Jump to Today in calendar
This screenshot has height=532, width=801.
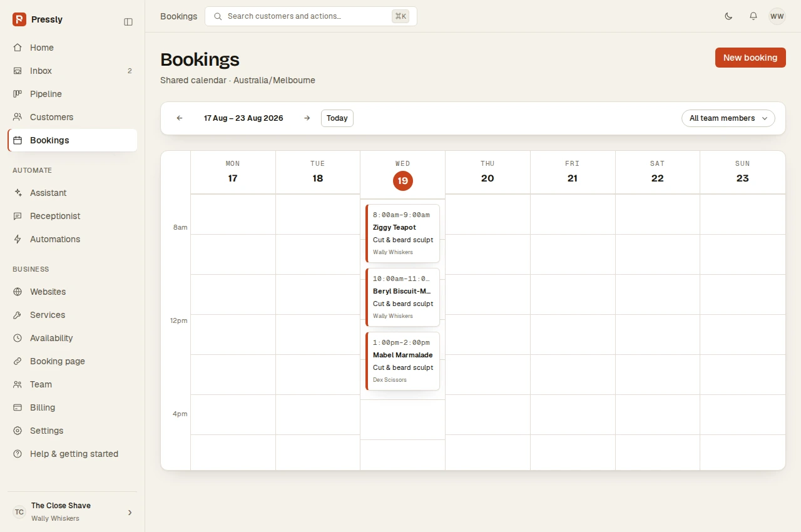coord(337,118)
